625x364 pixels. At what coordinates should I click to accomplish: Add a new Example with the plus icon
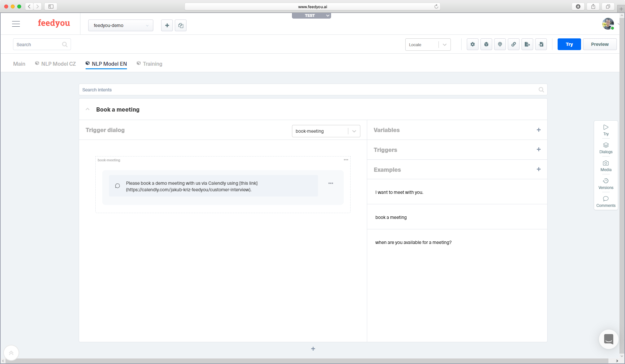tap(539, 169)
